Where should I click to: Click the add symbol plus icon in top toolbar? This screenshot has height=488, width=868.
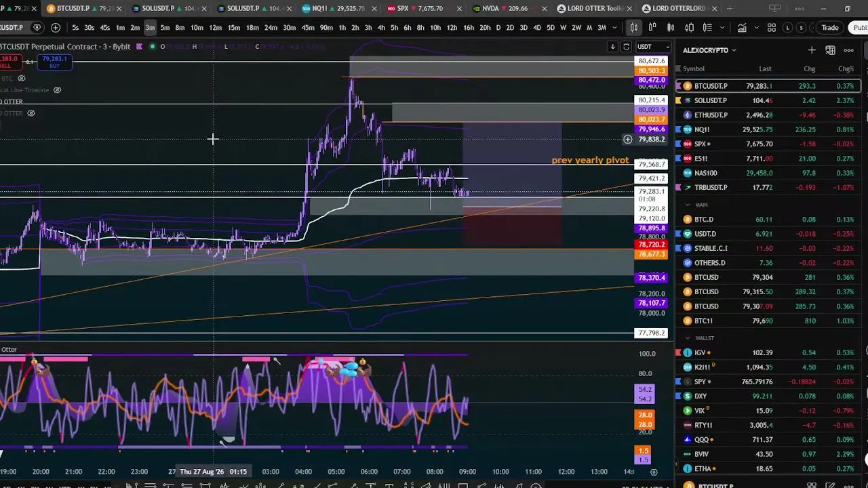point(56,28)
